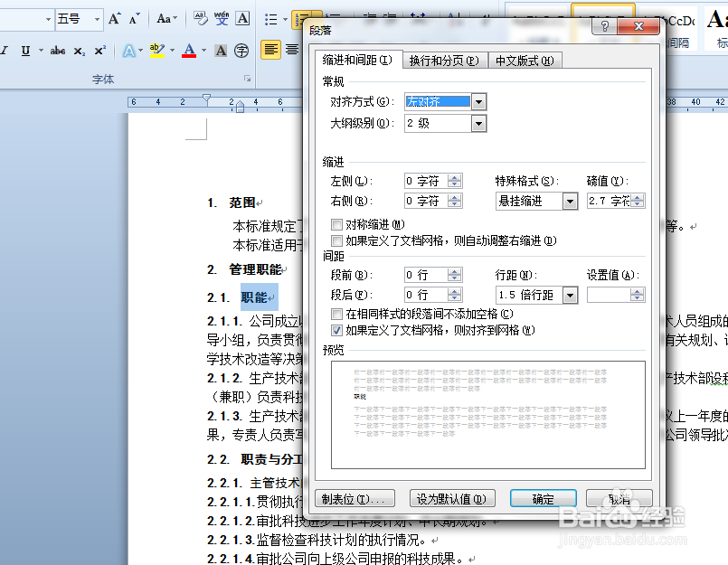This screenshot has width=728, height=565.
Task: Open the 对齐方式 dropdown
Action: [x=478, y=101]
